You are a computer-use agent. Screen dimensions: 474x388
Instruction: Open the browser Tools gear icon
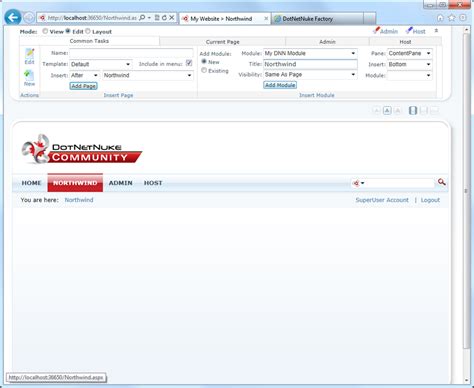coord(463,18)
